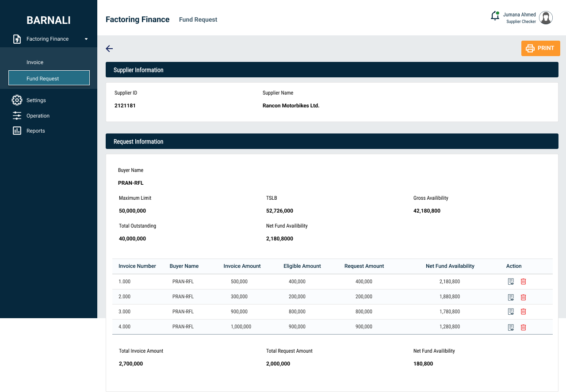
Task: Click the Jumana Ahmed user name
Action: 520,15
